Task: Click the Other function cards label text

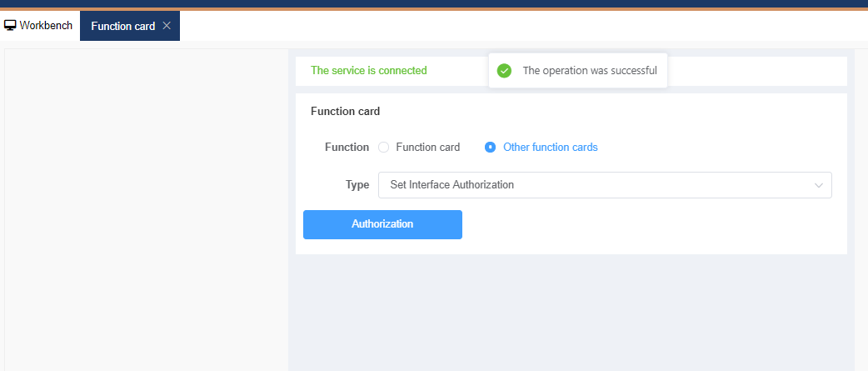Action: coord(550,148)
